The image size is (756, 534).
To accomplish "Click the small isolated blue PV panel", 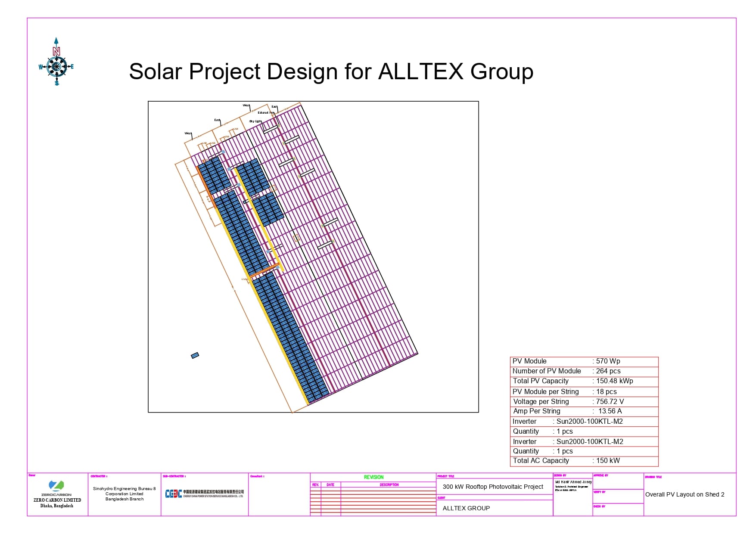I will point(195,356).
